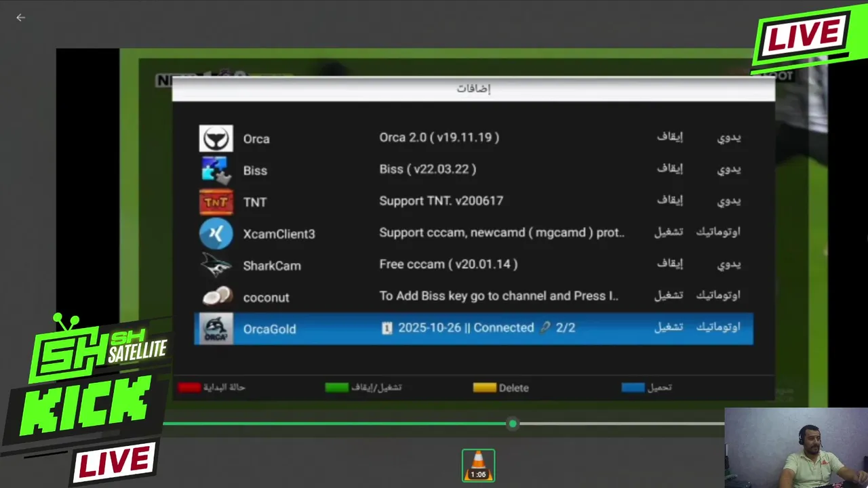Click the blue download color button

633,388
